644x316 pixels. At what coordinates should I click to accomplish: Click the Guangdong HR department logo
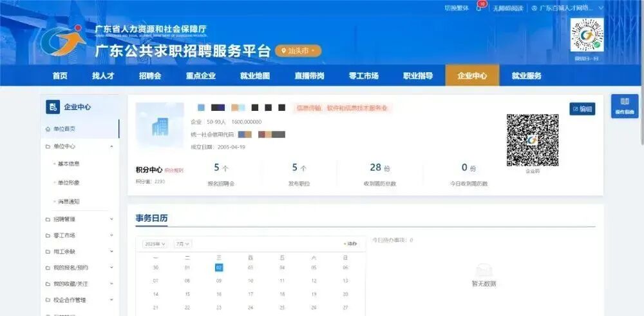click(x=63, y=40)
